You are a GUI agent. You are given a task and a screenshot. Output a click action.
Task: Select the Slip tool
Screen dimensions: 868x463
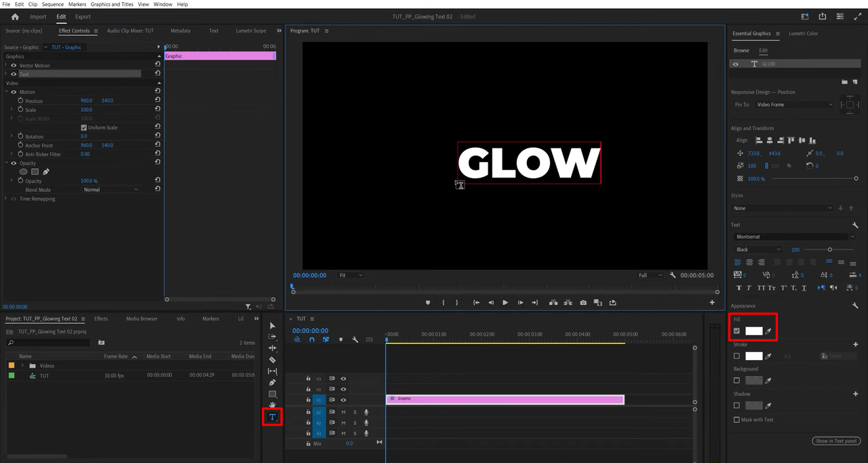(273, 371)
